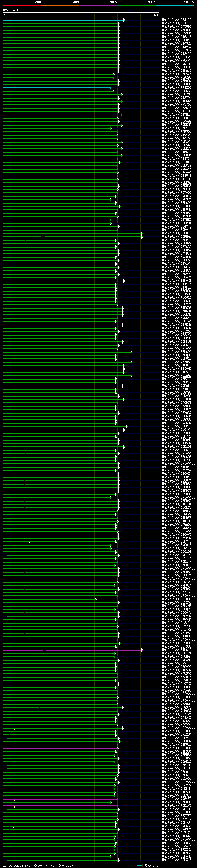Open hit UniRef100_C4J030
The image size is (197, 868).
[177, 47]
